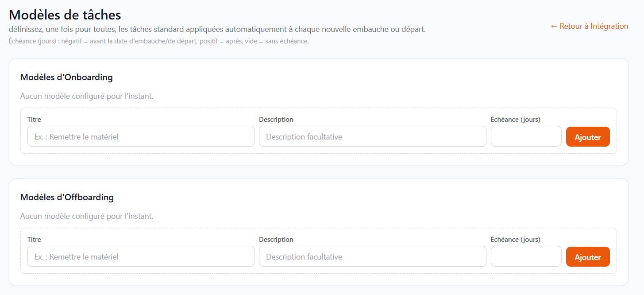Click the Échéance (jours) label in Offboarding form

516,240
